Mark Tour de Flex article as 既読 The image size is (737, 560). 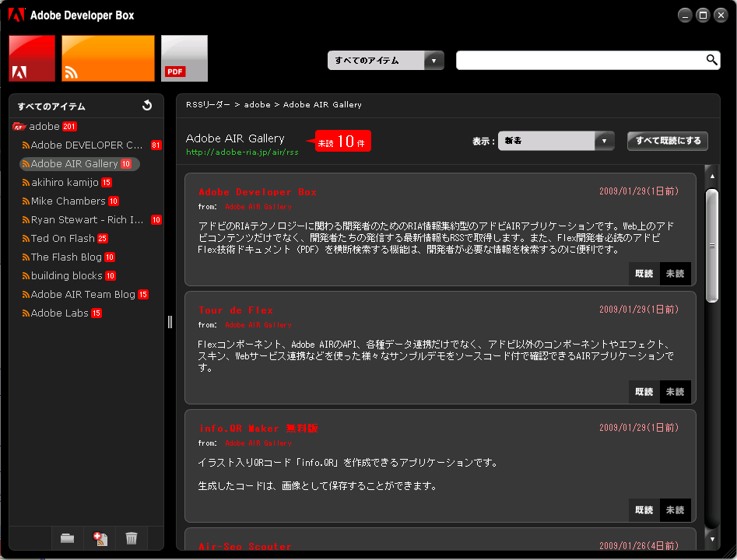pos(644,392)
